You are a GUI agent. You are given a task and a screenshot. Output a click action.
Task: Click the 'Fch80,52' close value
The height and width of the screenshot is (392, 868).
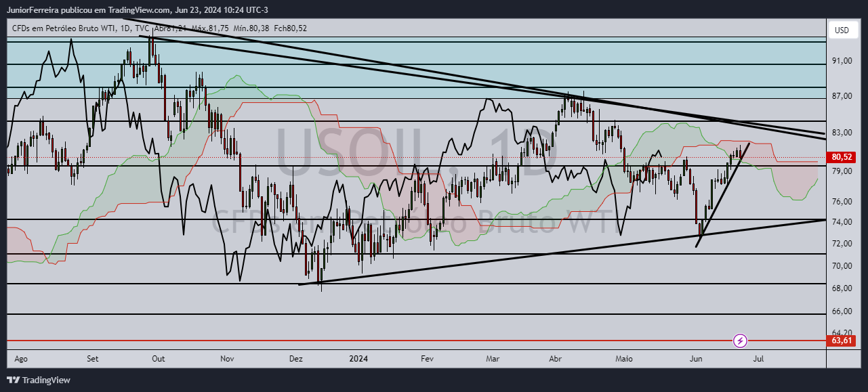tap(290, 28)
